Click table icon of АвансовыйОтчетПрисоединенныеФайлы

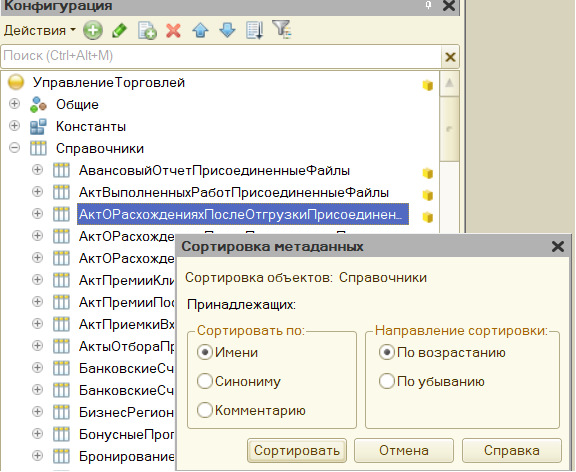(x=61, y=170)
